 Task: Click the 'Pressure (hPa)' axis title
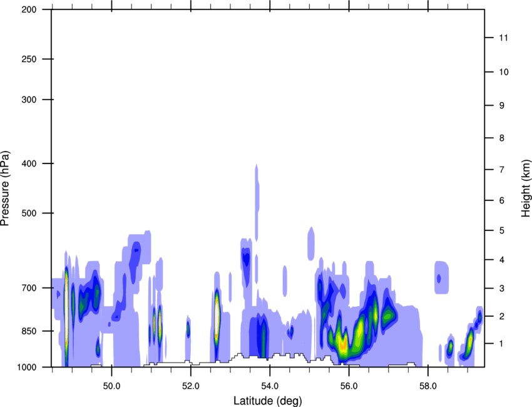point(5,188)
